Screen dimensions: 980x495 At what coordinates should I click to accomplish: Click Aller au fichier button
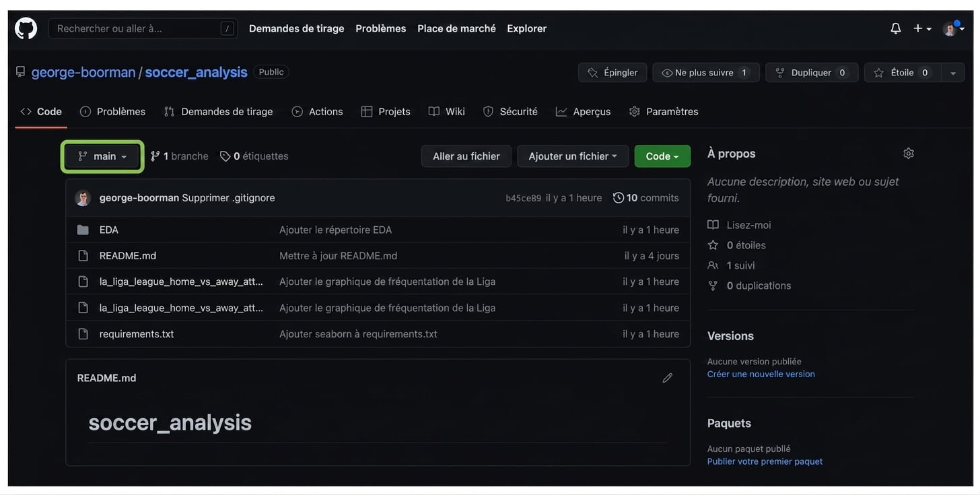tap(466, 156)
